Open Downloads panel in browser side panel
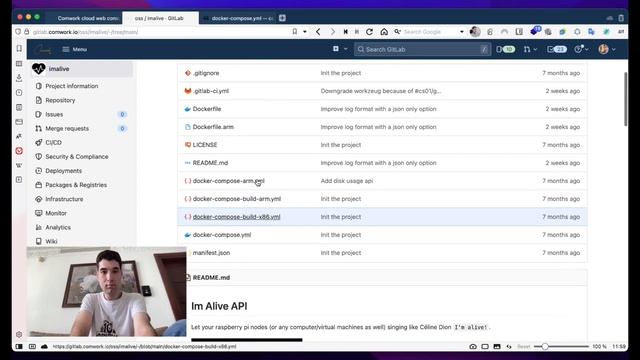 click(x=19, y=78)
